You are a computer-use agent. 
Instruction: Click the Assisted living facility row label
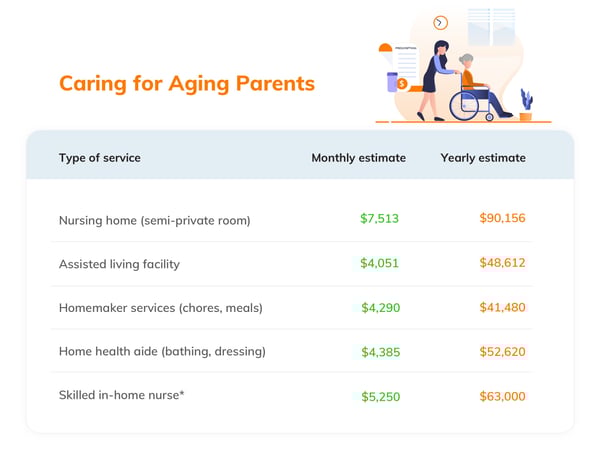119,264
